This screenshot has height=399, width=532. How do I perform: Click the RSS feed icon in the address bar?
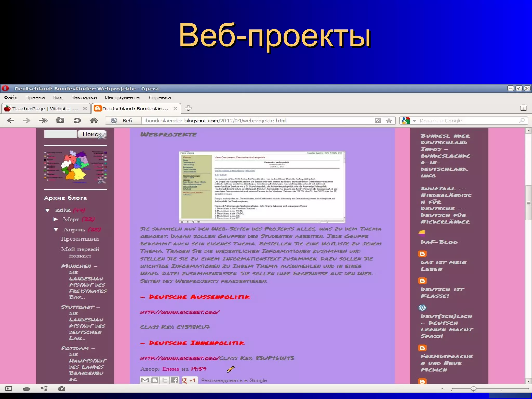[377, 121]
